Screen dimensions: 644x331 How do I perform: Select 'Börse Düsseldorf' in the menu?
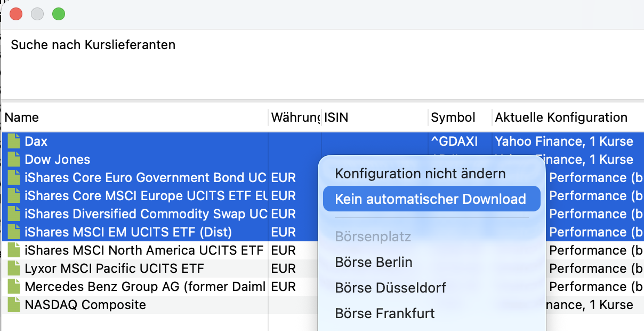coord(390,288)
